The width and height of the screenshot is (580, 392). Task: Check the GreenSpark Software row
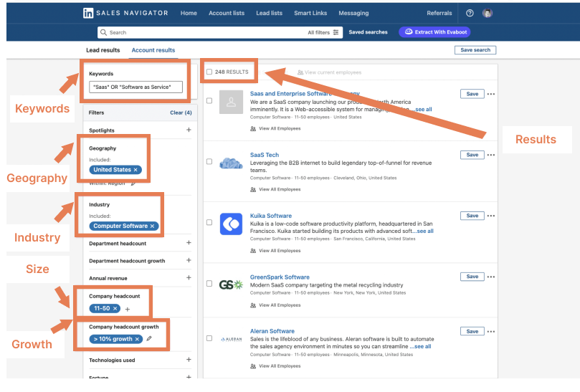coord(209,284)
